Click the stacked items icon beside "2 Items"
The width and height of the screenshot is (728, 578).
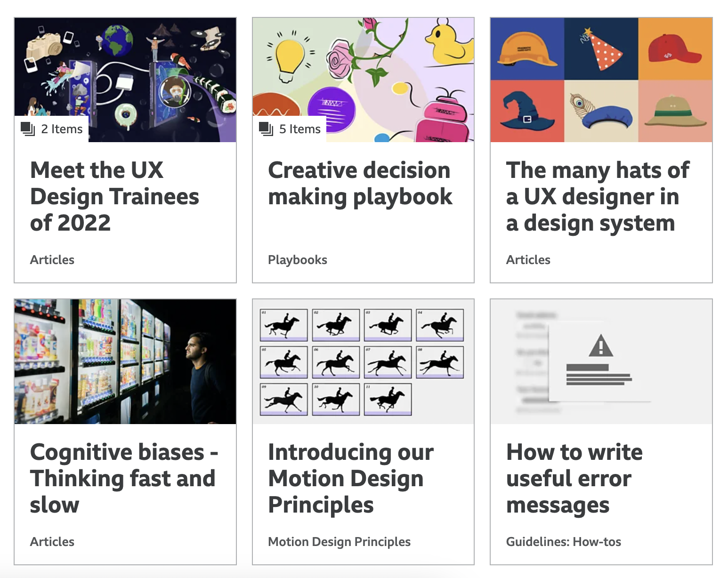[x=28, y=129]
